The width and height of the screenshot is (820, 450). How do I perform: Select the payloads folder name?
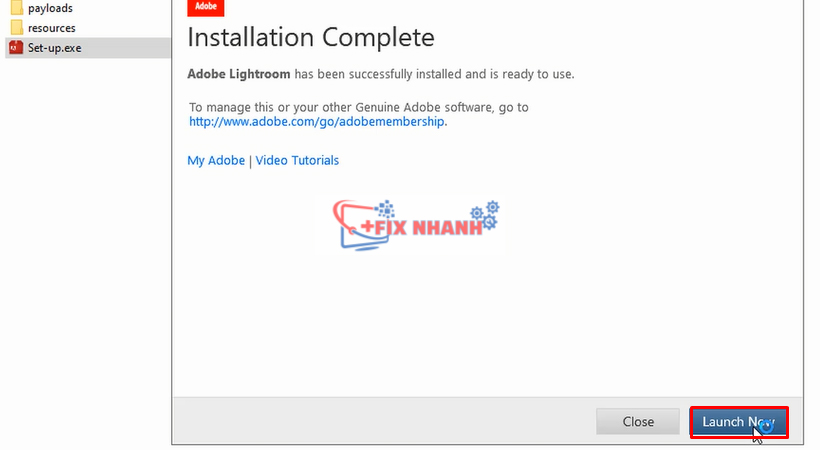tap(50, 8)
